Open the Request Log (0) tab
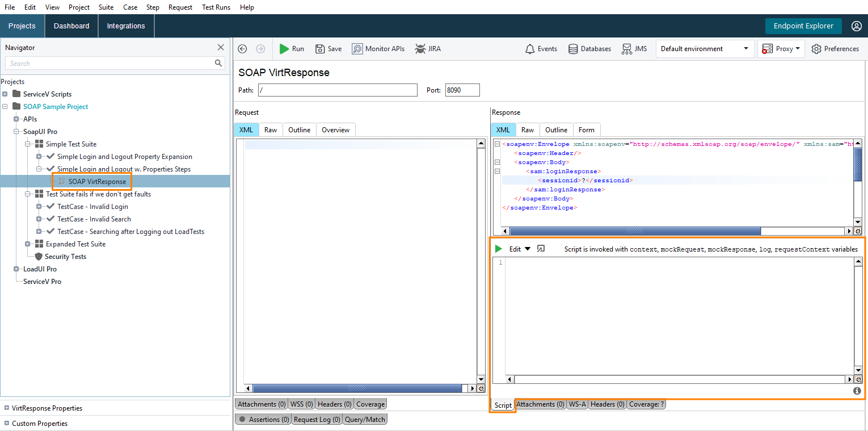This screenshot has width=868, height=431. pyautogui.click(x=317, y=420)
